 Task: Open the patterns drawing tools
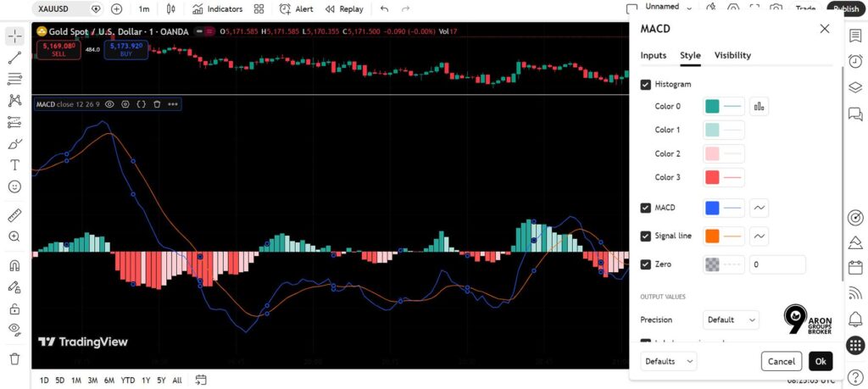[x=15, y=100]
